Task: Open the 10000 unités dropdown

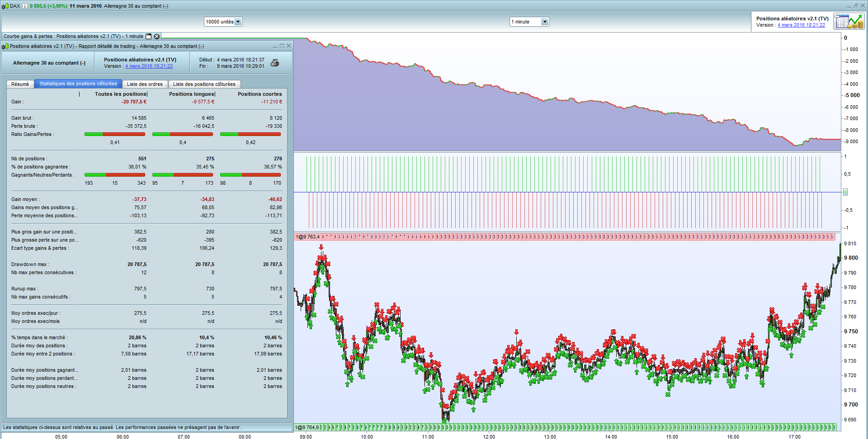Action: tap(223, 22)
